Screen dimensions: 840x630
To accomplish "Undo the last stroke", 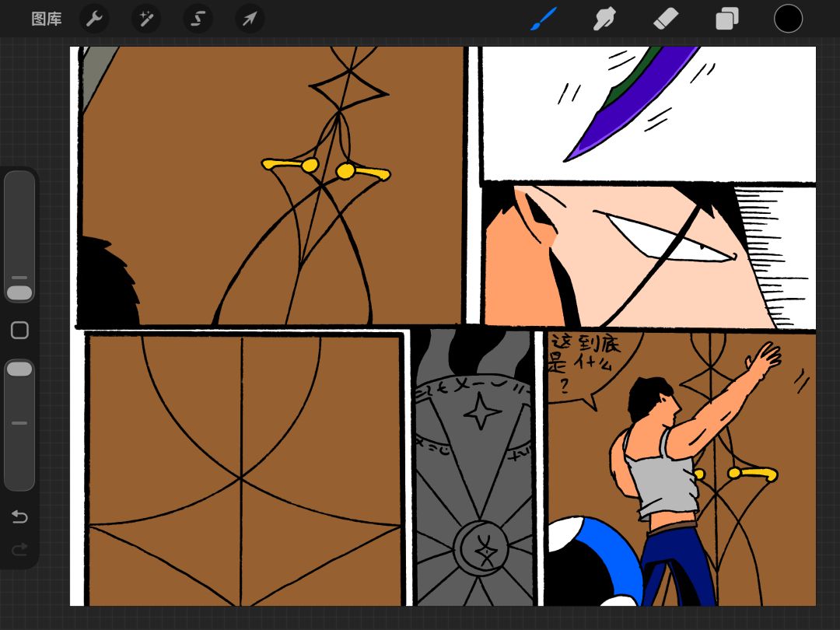I will point(19,516).
